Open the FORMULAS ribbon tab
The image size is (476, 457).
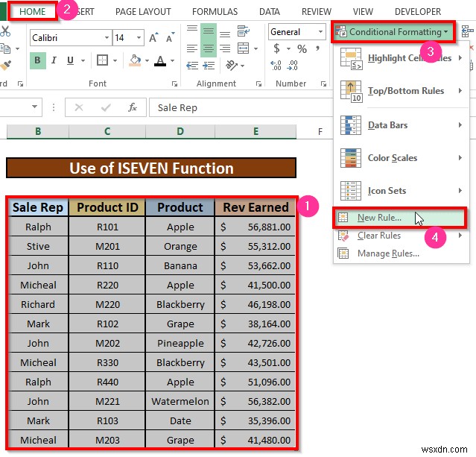point(215,11)
